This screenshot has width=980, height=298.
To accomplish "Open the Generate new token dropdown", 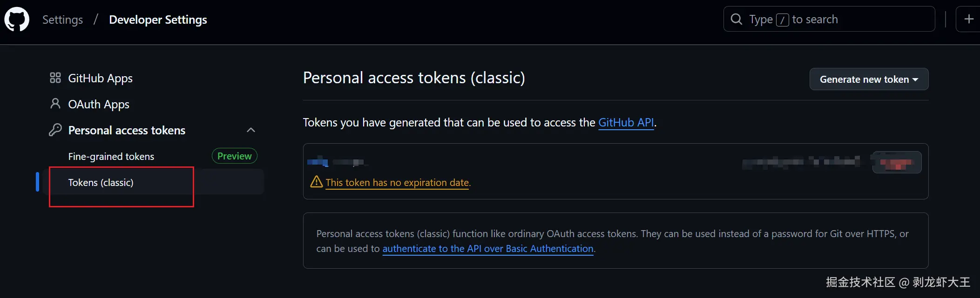I will (868, 79).
